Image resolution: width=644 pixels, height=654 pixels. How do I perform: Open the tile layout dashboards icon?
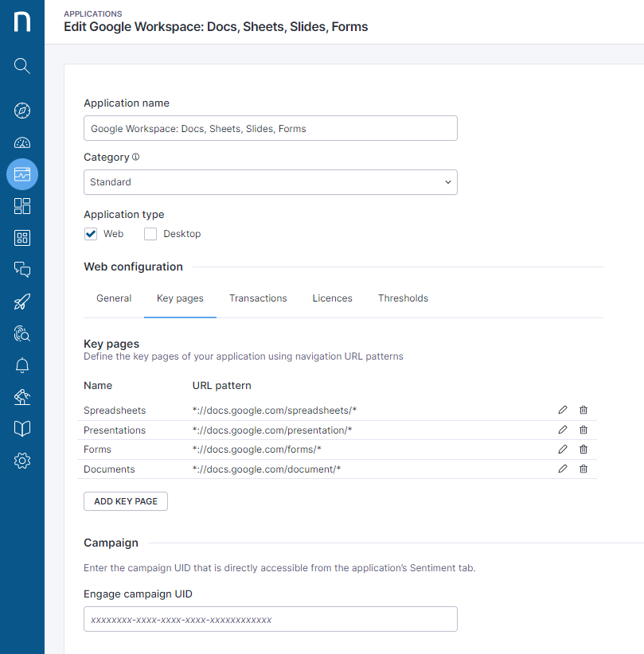point(22,206)
